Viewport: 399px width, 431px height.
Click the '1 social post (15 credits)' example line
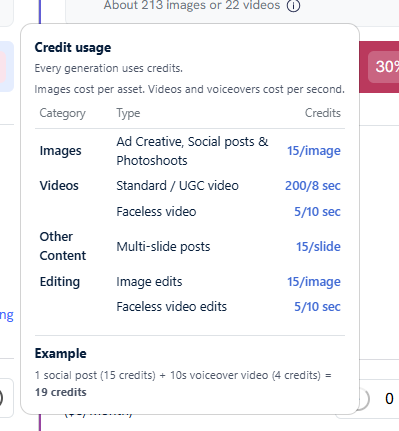coord(183,375)
